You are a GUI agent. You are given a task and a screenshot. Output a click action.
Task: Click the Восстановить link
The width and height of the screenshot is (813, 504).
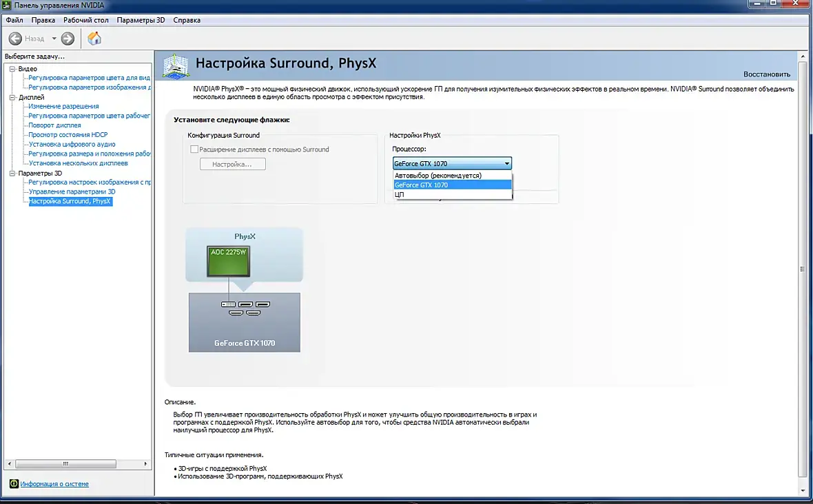(x=767, y=74)
